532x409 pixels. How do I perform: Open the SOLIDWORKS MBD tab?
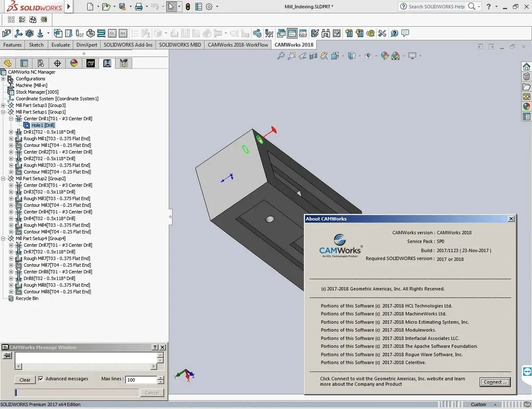180,45
